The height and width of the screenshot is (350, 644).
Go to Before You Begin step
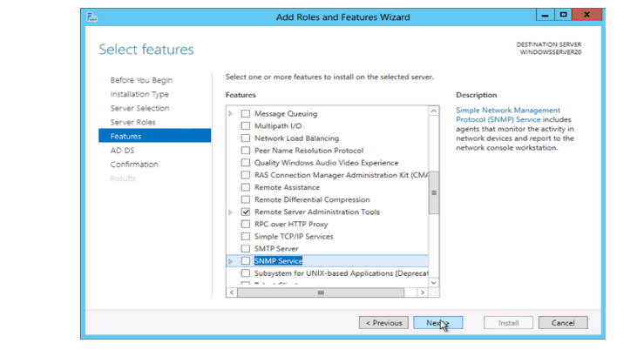tap(141, 80)
